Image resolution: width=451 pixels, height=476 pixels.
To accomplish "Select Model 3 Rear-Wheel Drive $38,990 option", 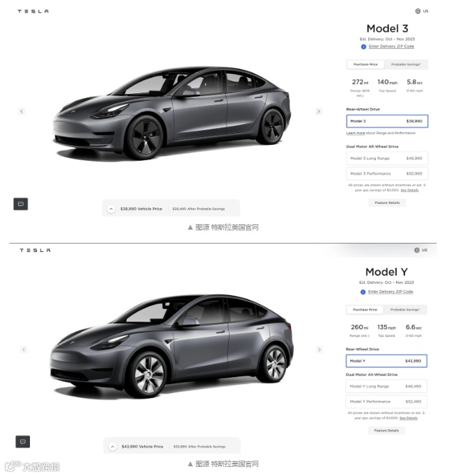I will (x=387, y=121).
